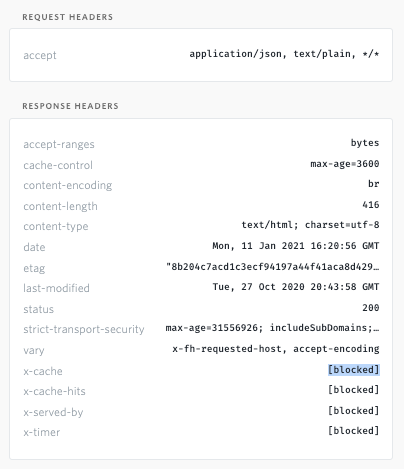Click the truncated etag hash value

[x=273, y=267]
